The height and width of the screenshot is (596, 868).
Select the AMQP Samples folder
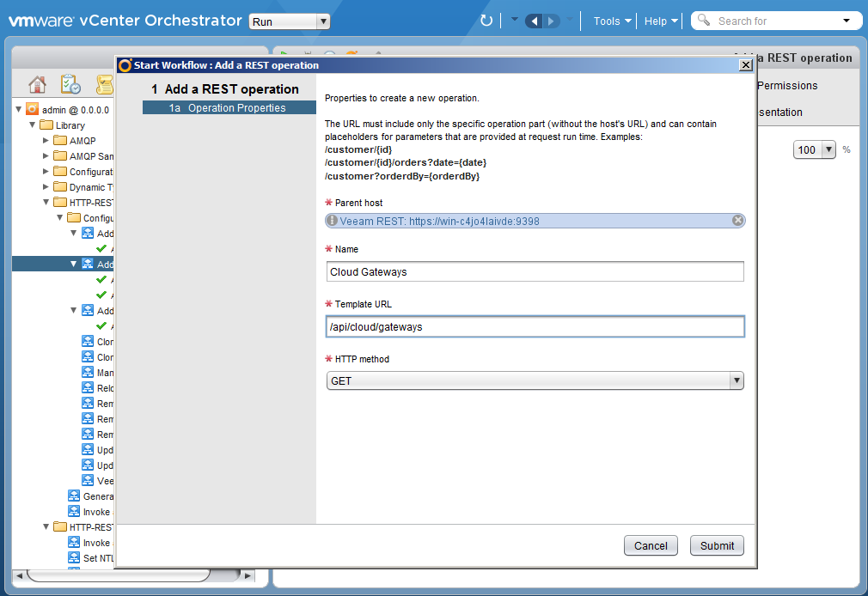click(83, 156)
